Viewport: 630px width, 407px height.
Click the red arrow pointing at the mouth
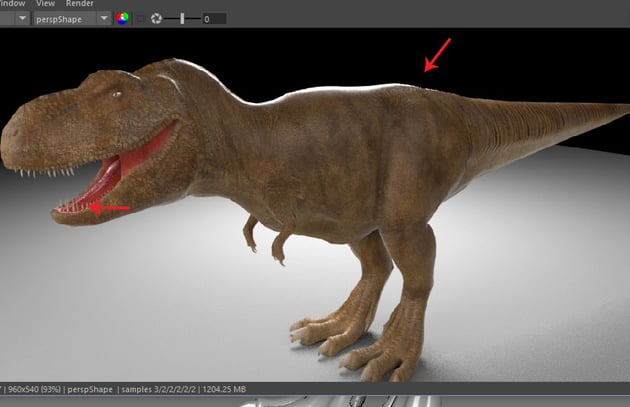[110, 208]
